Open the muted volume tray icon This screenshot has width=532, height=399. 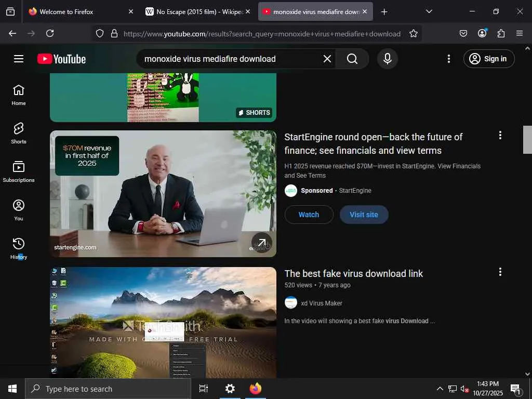[464, 389]
